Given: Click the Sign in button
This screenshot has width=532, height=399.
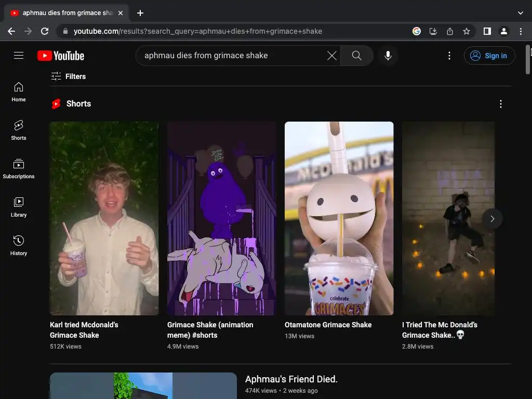Looking at the screenshot, I should coord(489,56).
